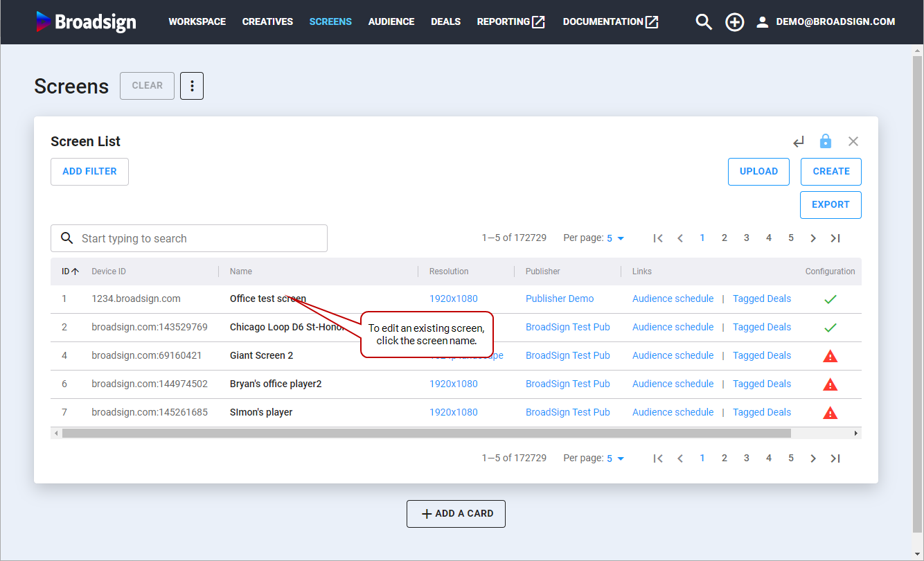Click the page vertical scrollbar
Image resolution: width=924 pixels, height=561 pixels.
click(x=918, y=294)
